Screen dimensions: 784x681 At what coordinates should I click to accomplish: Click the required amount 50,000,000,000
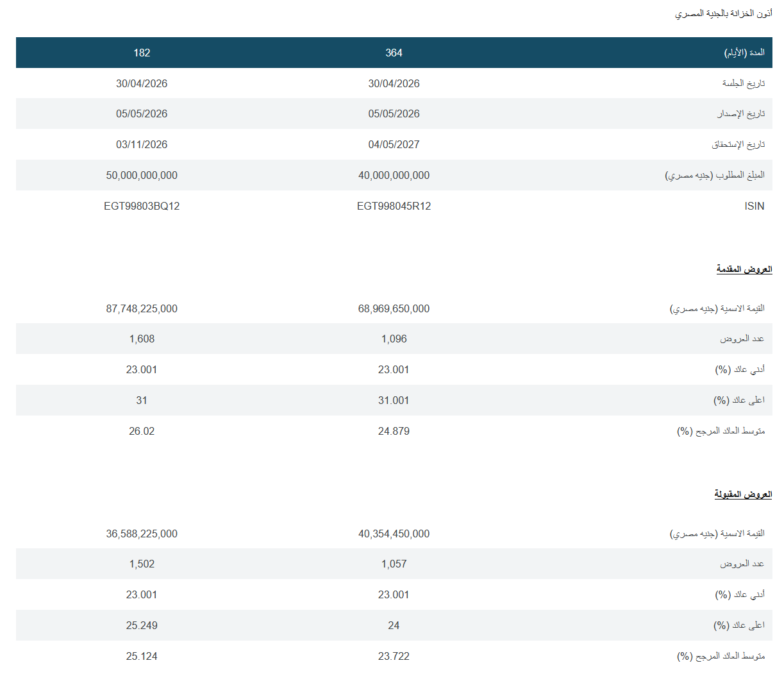pos(142,175)
